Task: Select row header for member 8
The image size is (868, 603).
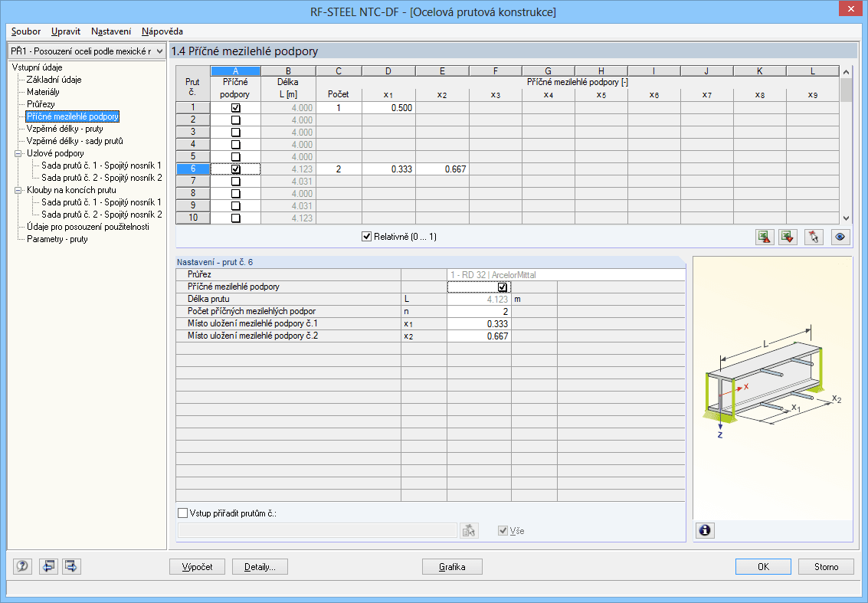Action: tap(193, 193)
